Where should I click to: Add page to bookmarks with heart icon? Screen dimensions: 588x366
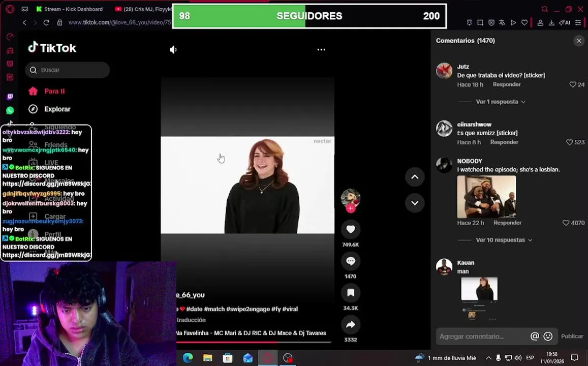click(524, 23)
